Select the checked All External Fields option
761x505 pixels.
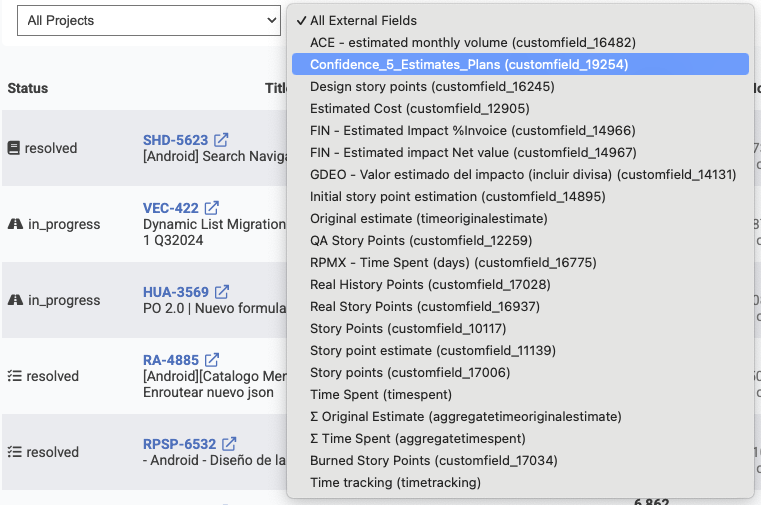point(363,20)
